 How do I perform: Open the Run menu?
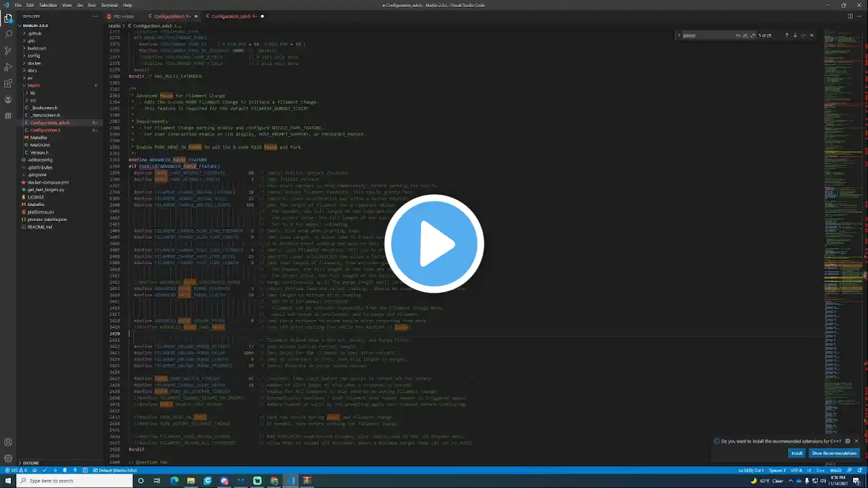(92, 5)
